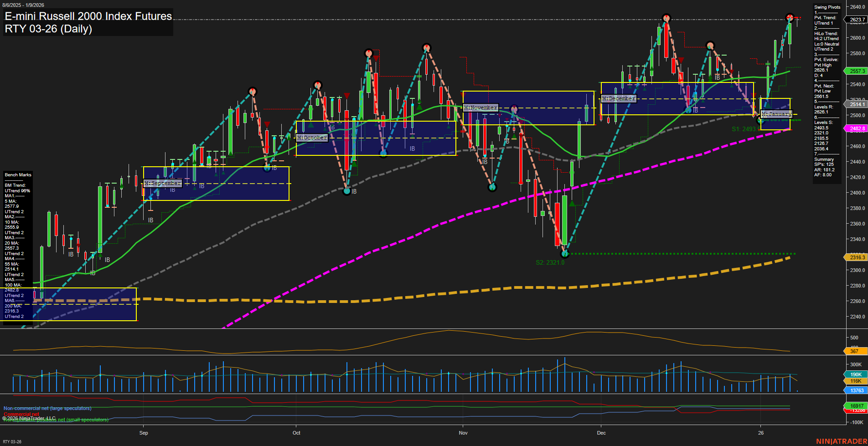Image resolution: width=868 pixels, height=446 pixels.
Task: Click the M:December month label
Action: point(619,98)
